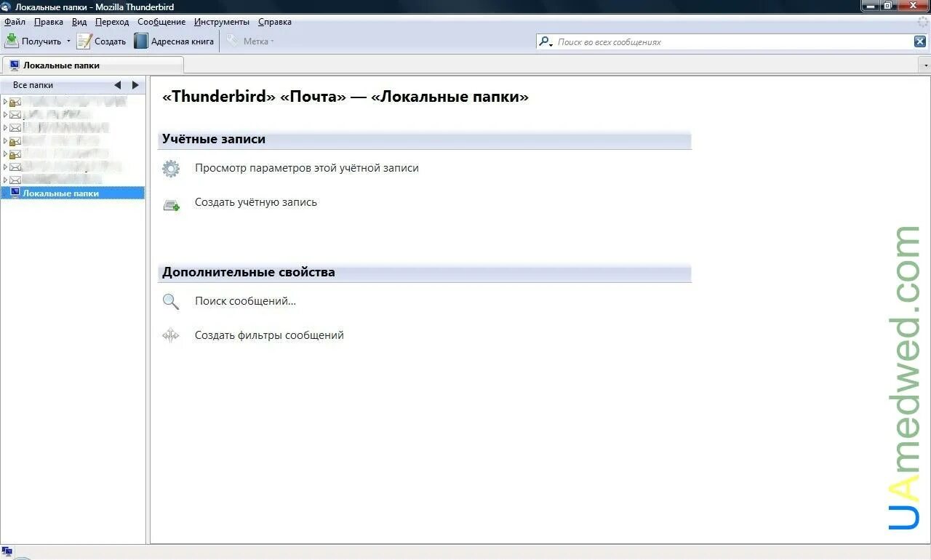Click Создать фильтры сообщений link

pos(269,335)
